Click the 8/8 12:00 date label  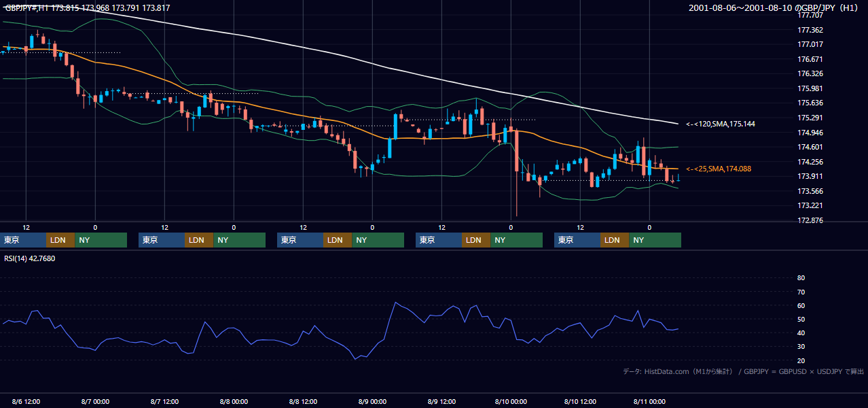tap(303, 402)
